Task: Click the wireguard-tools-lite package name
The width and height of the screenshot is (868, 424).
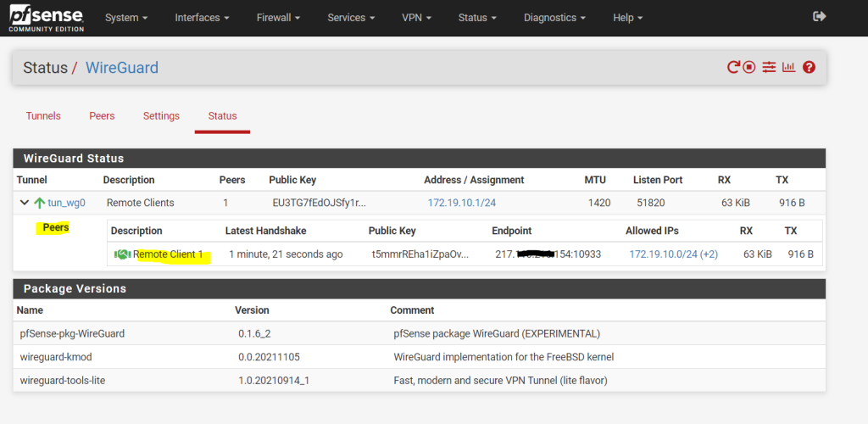Action: click(63, 380)
